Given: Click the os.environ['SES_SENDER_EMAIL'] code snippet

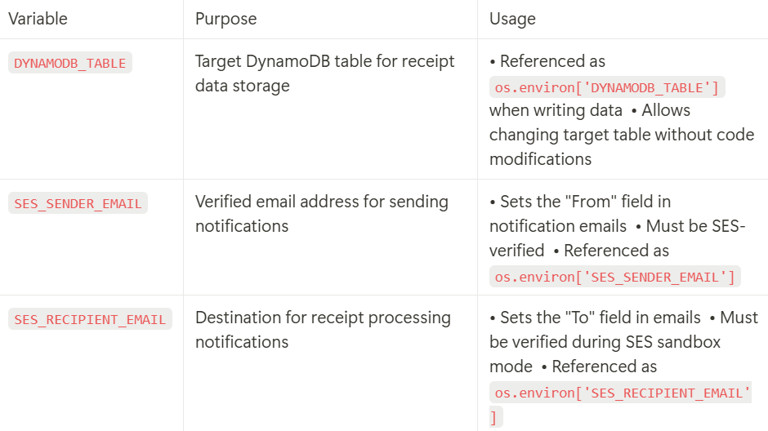Looking at the screenshot, I should point(614,276).
